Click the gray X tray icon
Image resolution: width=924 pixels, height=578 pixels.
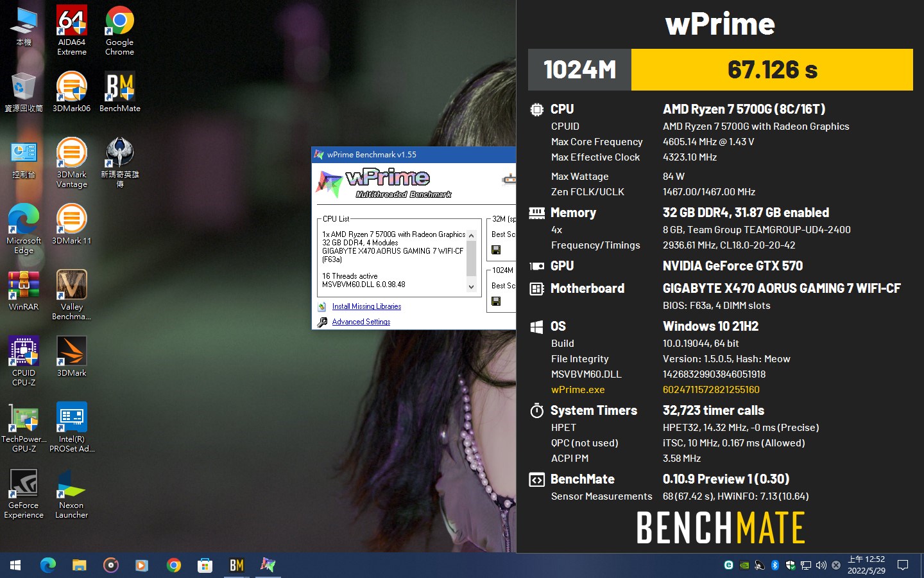836,565
